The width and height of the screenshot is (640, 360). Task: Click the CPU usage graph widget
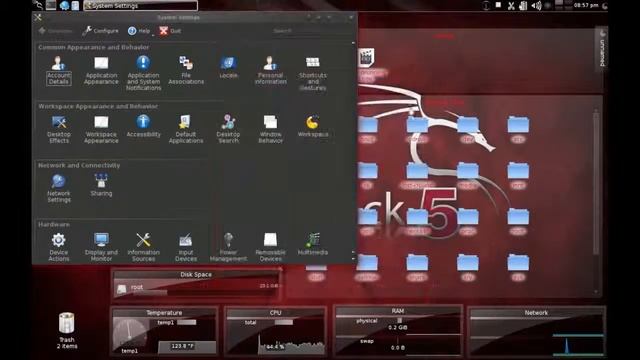coord(292,344)
